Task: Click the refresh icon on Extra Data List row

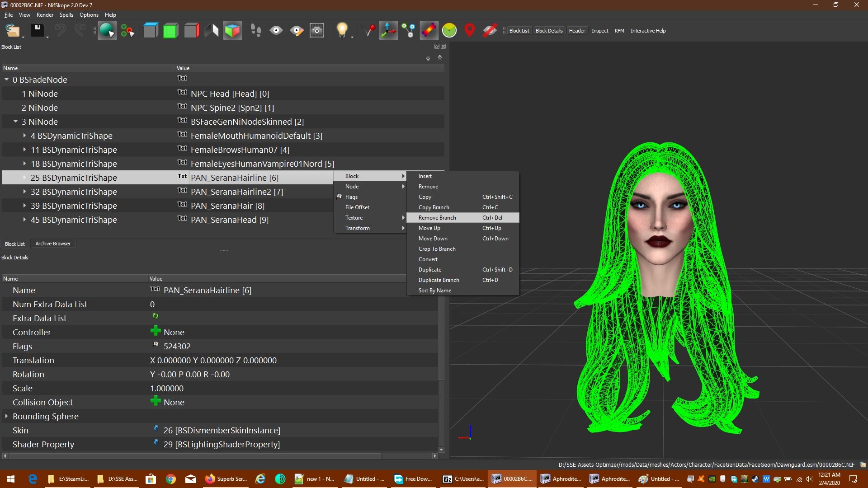Action: (x=156, y=316)
